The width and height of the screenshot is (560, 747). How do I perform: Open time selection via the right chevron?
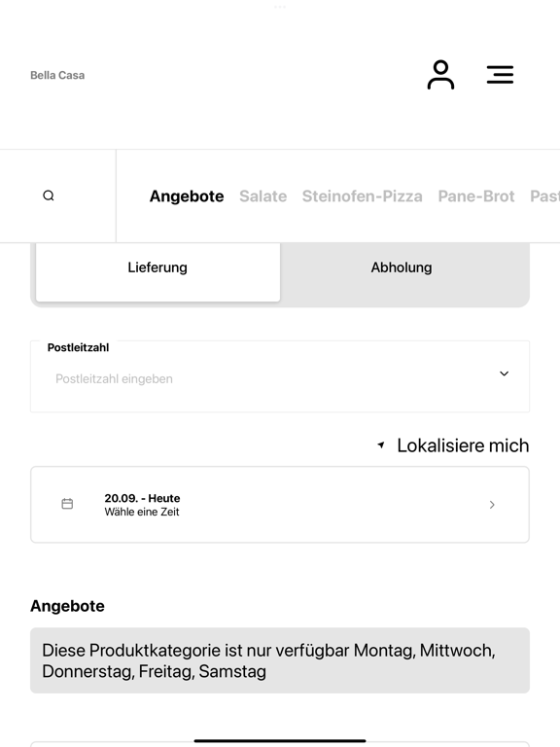click(x=492, y=505)
